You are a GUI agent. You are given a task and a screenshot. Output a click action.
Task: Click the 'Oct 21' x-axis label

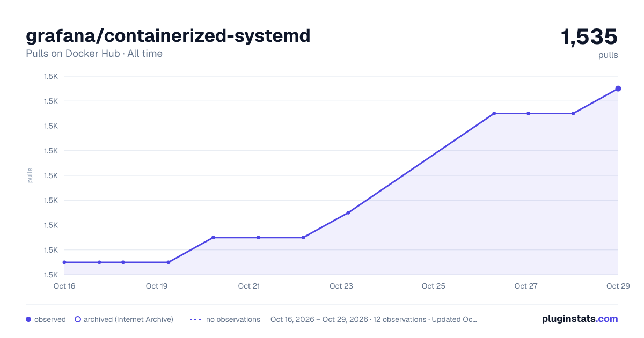[x=249, y=286]
